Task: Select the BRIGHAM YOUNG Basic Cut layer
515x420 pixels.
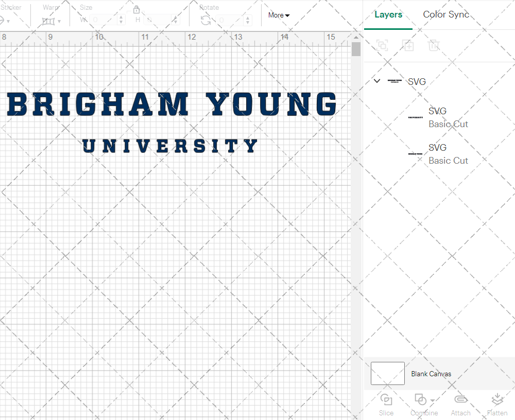Action: 448,154
